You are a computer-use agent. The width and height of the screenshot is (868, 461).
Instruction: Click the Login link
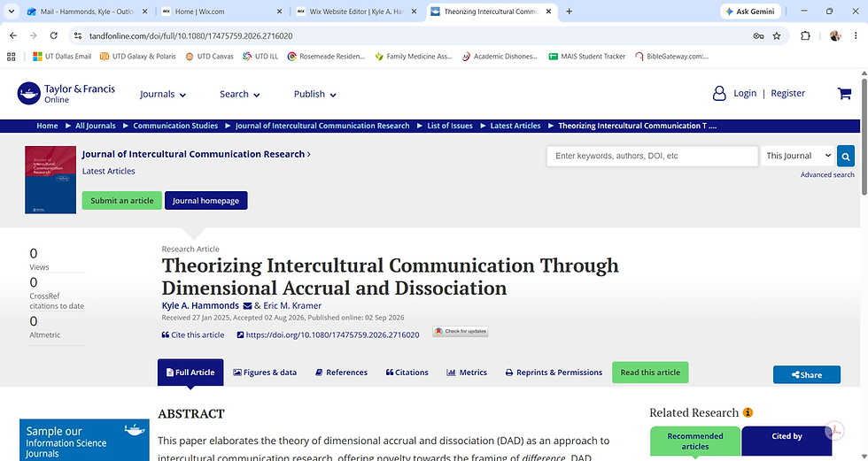[x=745, y=94]
